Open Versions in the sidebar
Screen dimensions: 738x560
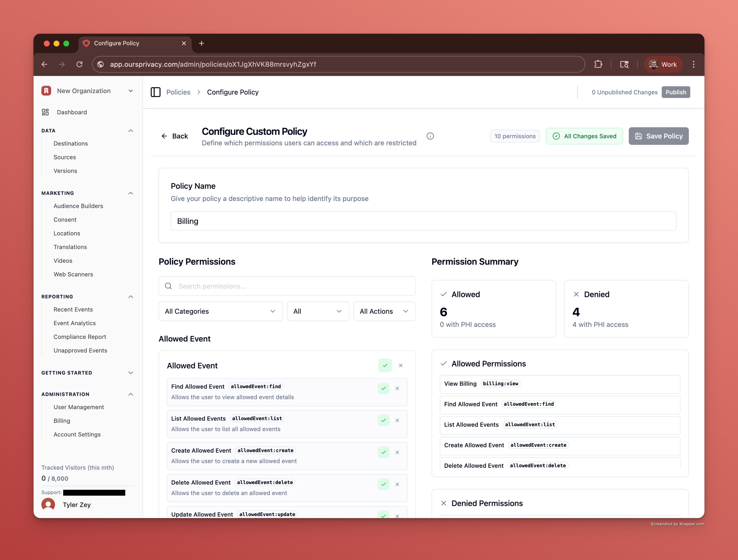point(65,171)
